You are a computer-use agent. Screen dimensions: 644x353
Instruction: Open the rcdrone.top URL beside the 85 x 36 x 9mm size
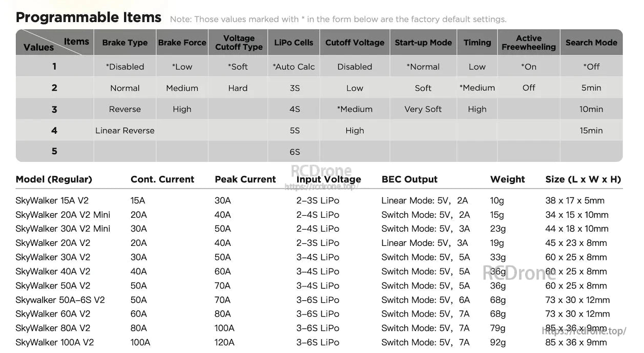pyautogui.click(x=584, y=331)
